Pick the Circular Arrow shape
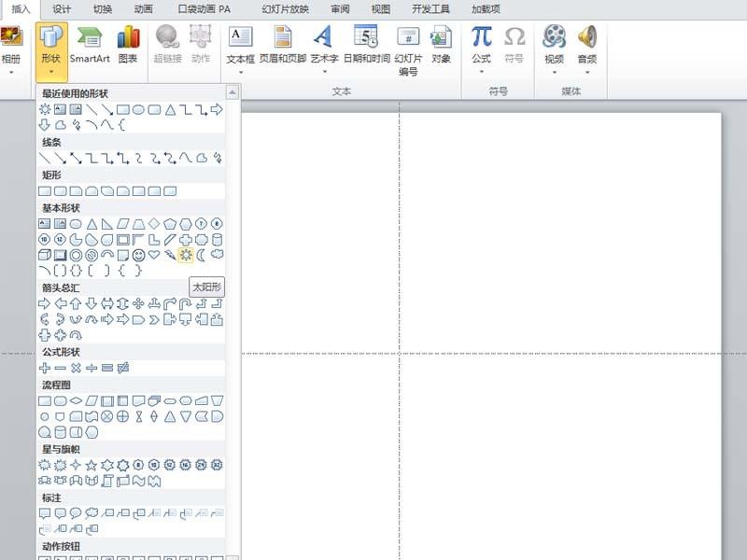The height and width of the screenshot is (560, 747). pyautogui.click(x=76, y=335)
